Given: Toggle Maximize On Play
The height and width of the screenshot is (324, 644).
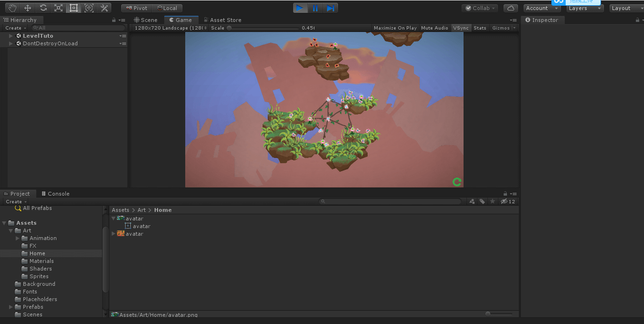Looking at the screenshot, I should pyautogui.click(x=395, y=28).
